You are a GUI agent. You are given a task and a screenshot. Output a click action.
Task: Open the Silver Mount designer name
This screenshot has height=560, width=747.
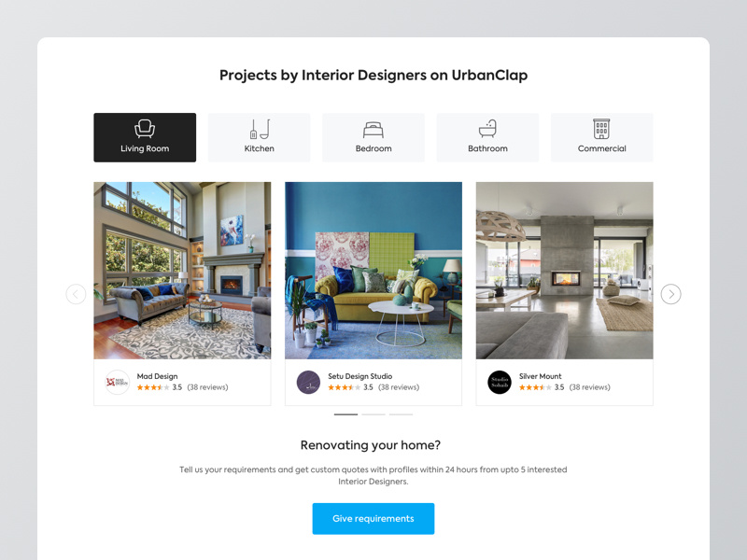[x=541, y=376]
